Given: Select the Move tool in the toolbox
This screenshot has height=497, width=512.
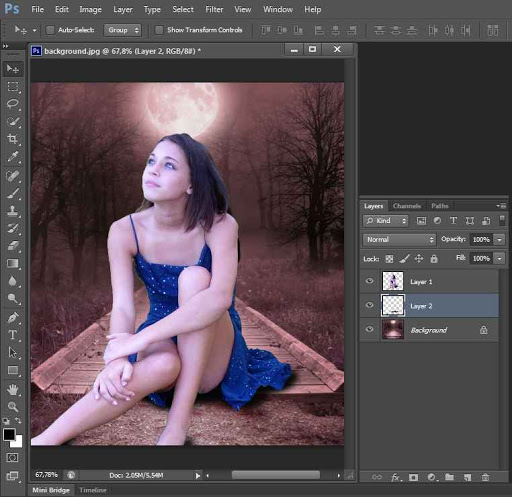Looking at the screenshot, I should [13, 69].
